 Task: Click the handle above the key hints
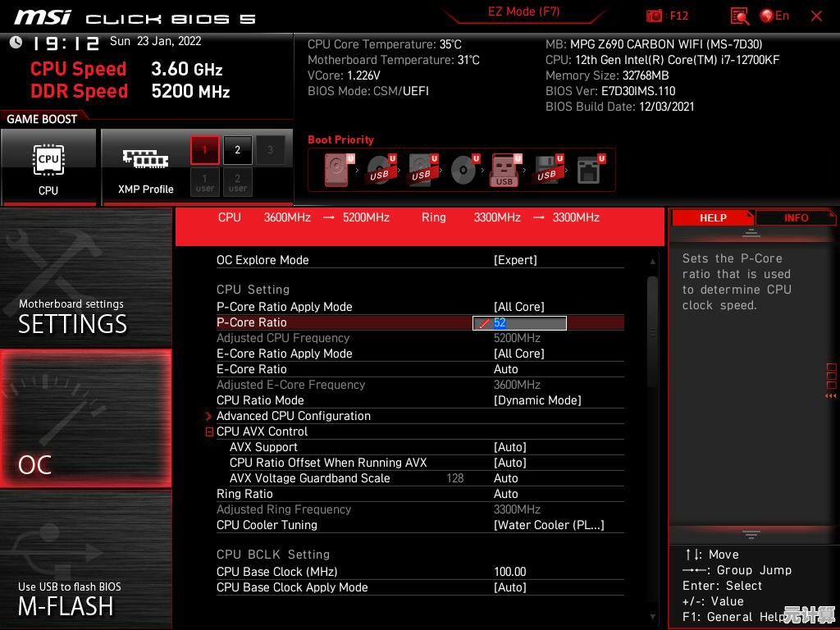click(x=751, y=534)
